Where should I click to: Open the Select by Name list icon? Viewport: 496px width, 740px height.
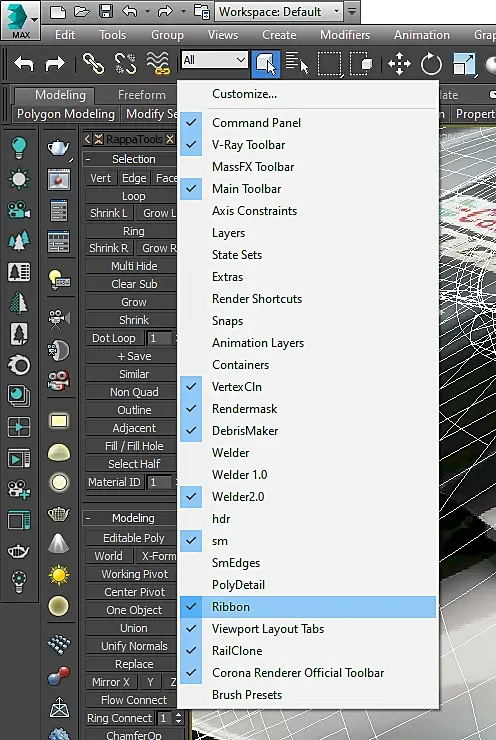tap(297, 63)
